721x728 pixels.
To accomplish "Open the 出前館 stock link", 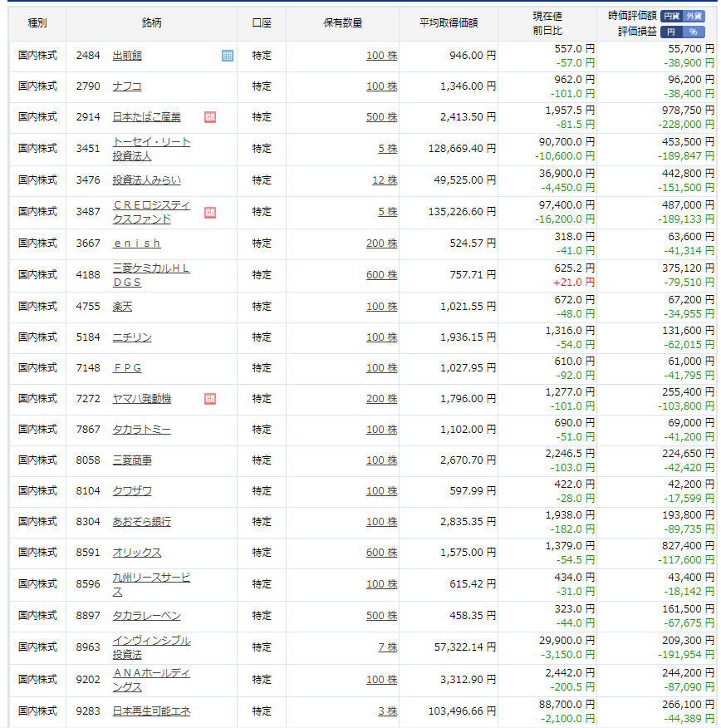I will coord(127,56).
